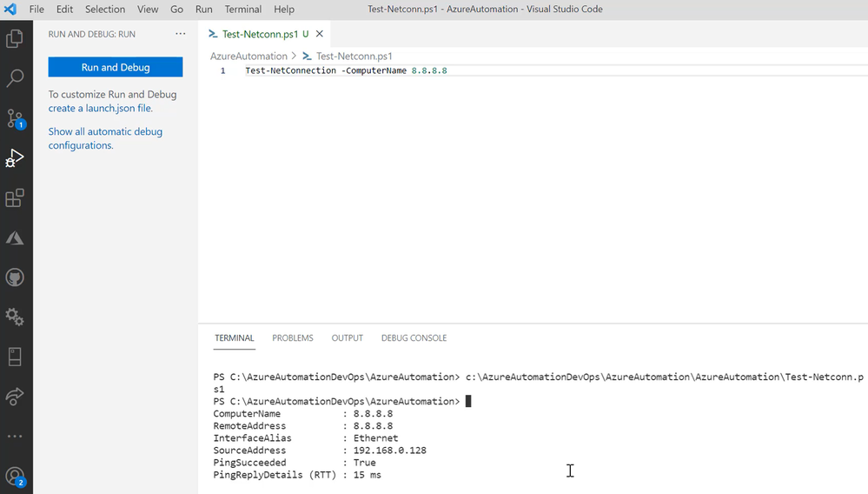
Task: Open the Accounts icon with badge
Action: (15, 477)
